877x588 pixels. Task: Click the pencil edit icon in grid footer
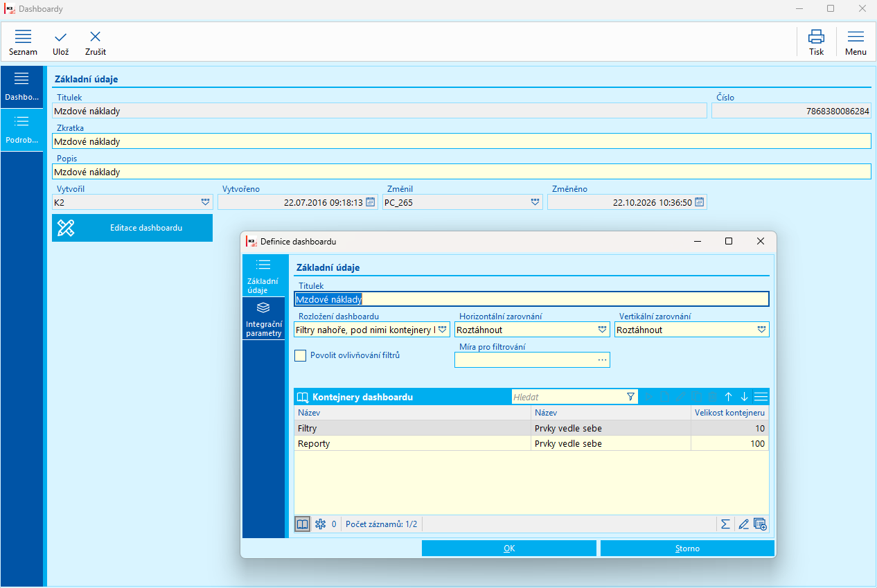[743, 524]
